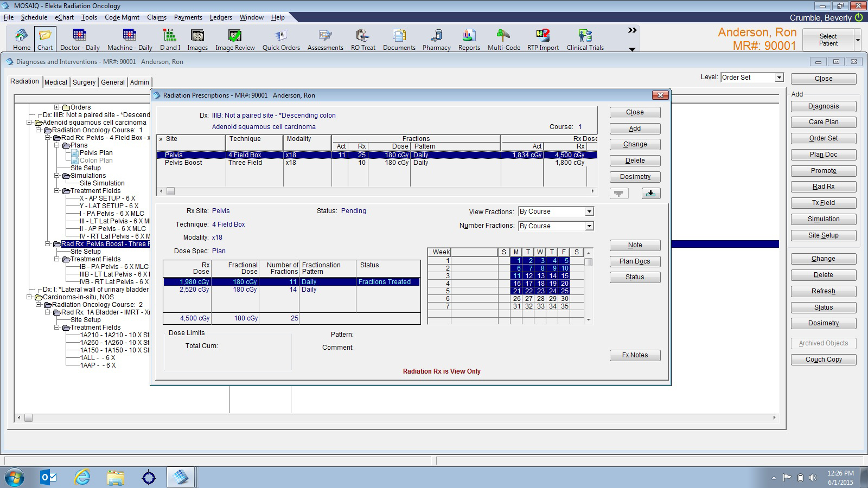Click the Rad Rx add button

[824, 187]
